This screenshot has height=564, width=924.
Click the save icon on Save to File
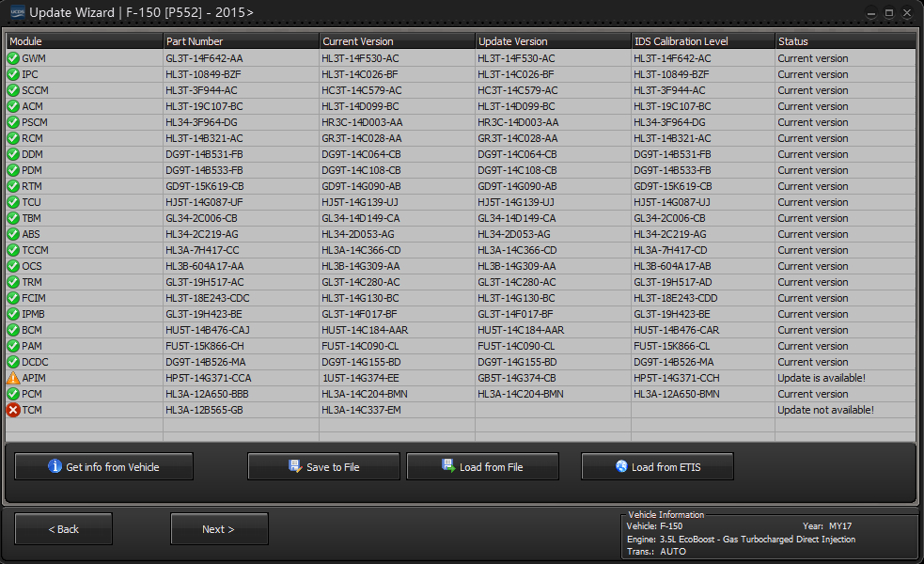click(x=295, y=466)
